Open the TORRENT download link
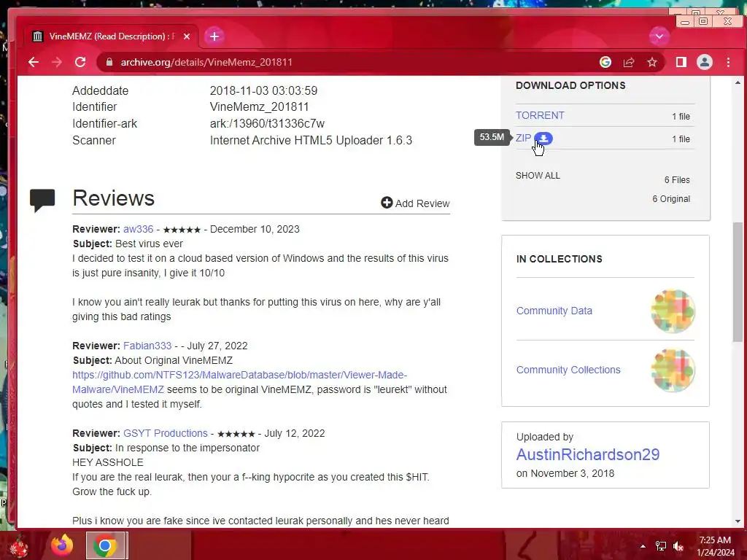This screenshot has height=560, width=747. 540,116
